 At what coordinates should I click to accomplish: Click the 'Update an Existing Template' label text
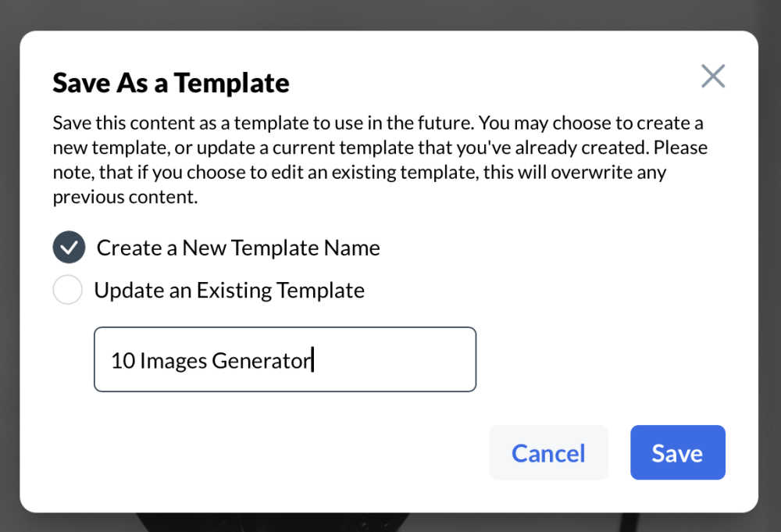tap(229, 291)
